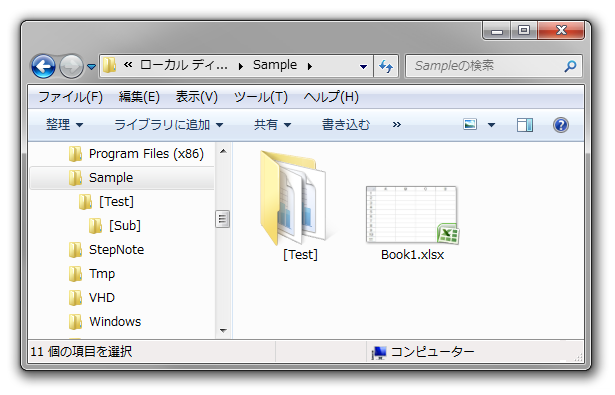Click the navigation pane scrollbar thumb
615x395 pixels.
click(x=223, y=219)
